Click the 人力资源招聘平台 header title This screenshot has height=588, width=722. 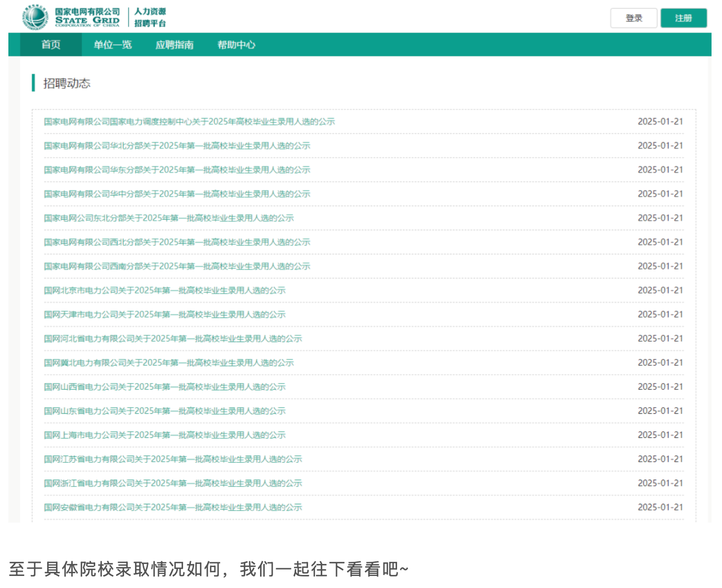(x=150, y=17)
